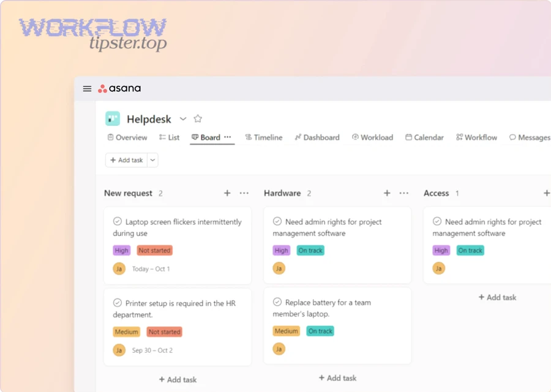This screenshot has height=392, width=551.
Task: Star the Helpdesk project as favorite
Action: 198,119
